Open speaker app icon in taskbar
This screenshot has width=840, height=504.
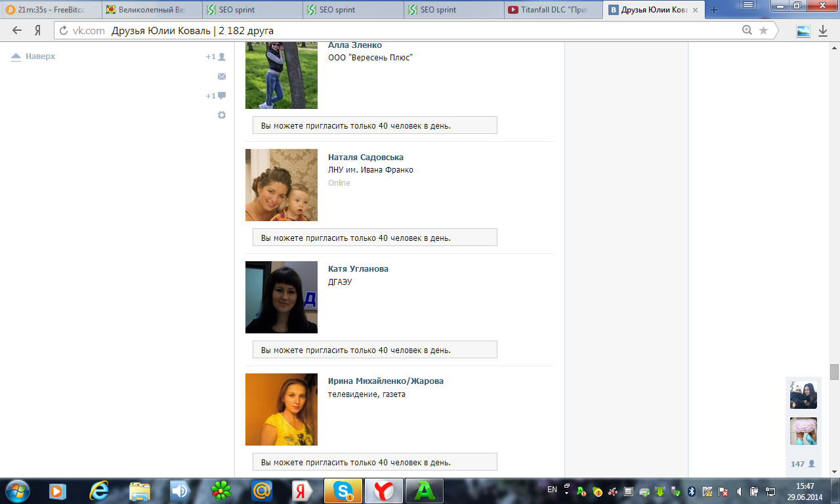[x=180, y=491]
